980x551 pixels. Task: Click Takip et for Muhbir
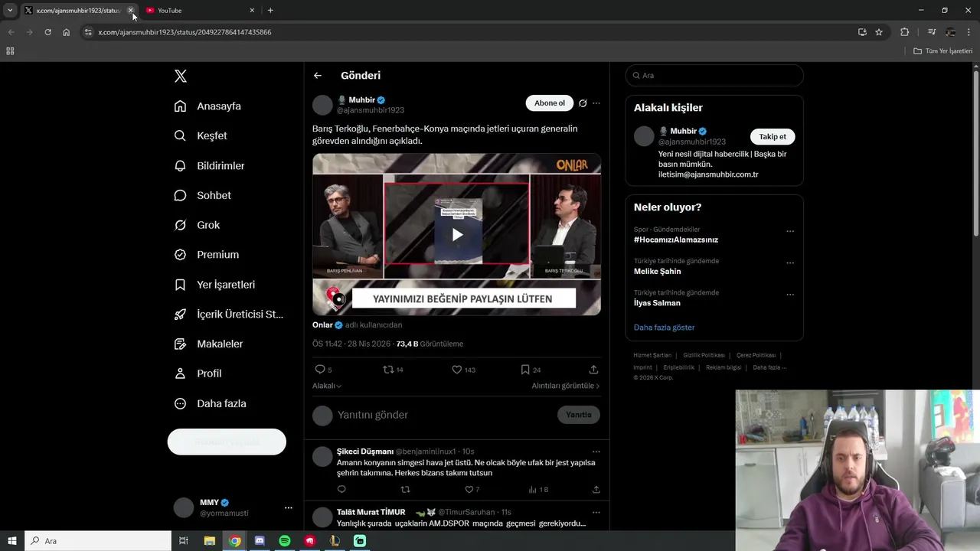click(773, 137)
